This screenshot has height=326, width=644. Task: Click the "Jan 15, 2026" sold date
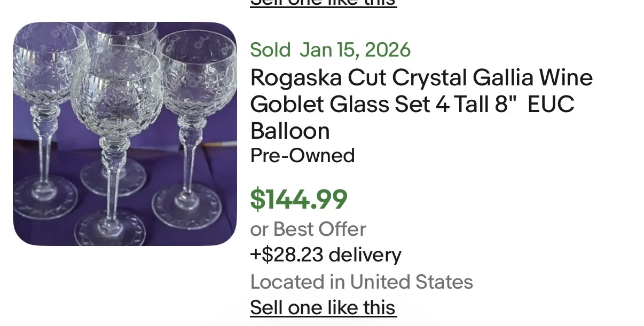(x=355, y=50)
